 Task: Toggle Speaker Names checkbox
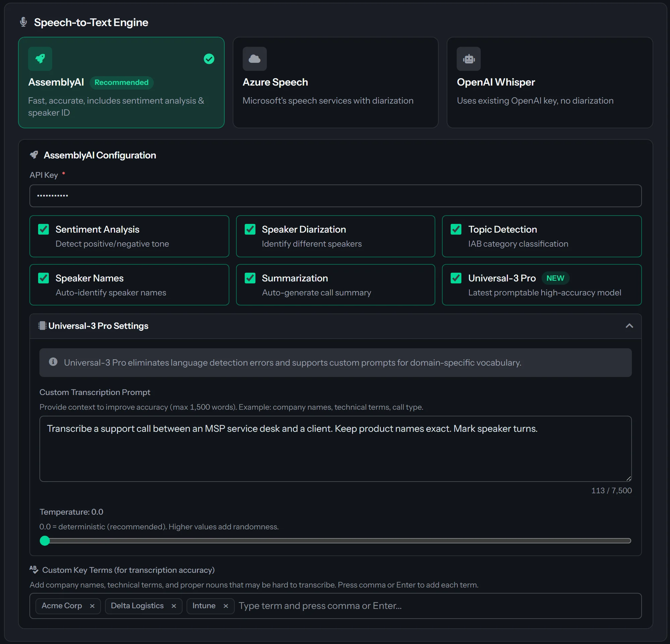point(43,278)
